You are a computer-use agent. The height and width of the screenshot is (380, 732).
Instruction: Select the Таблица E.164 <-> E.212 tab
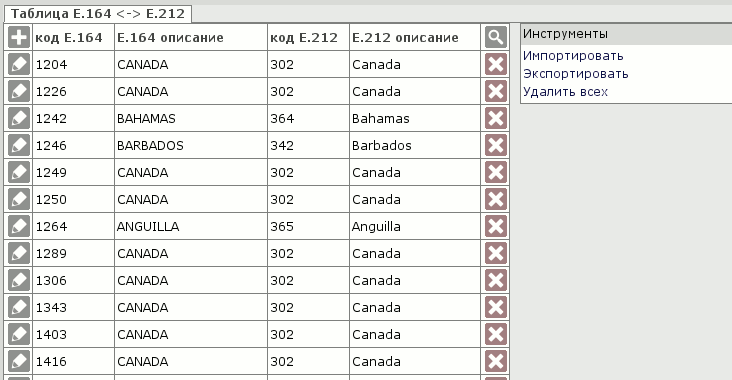tap(98, 14)
